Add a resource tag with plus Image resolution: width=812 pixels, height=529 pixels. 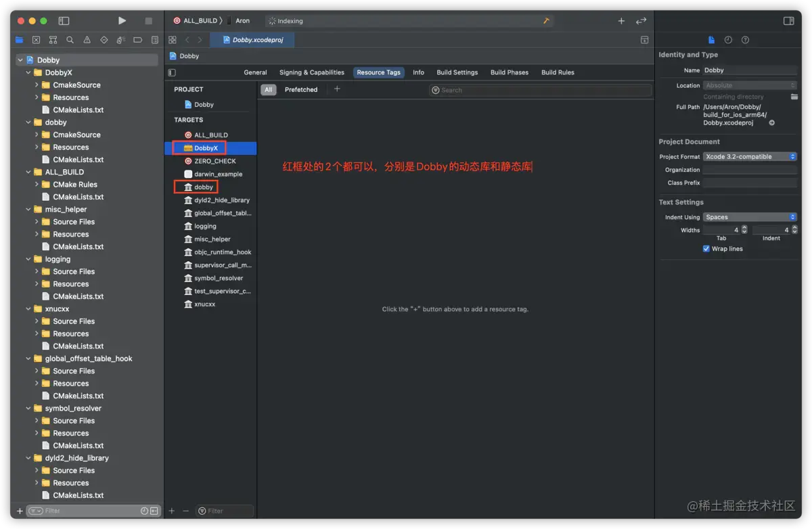[x=337, y=89]
